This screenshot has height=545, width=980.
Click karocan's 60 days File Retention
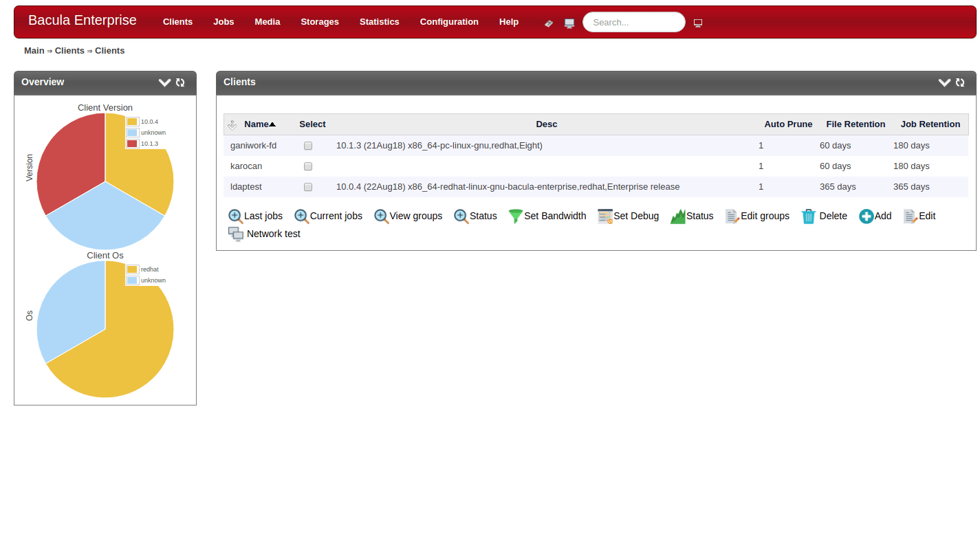click(x=836, y=166)
